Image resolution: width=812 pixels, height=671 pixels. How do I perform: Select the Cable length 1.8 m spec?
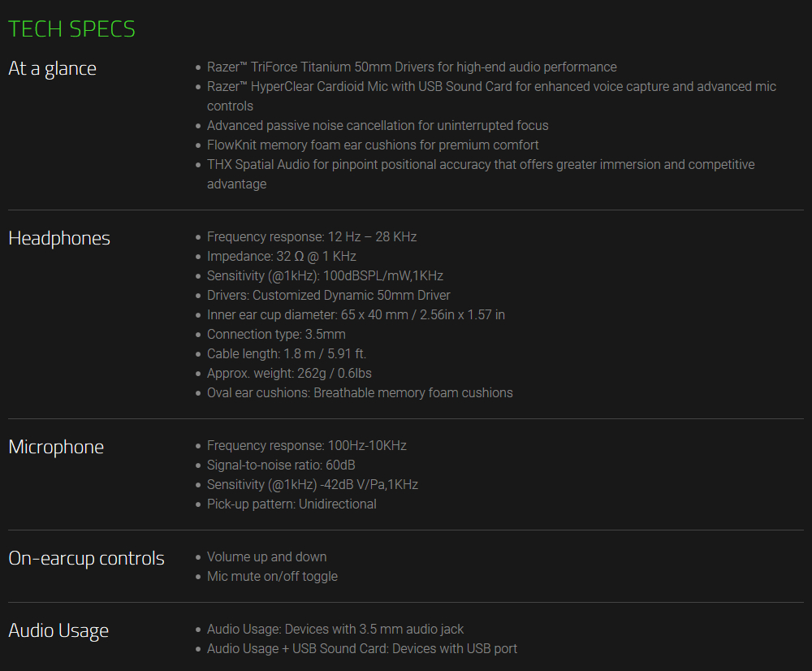click(287, 354)
